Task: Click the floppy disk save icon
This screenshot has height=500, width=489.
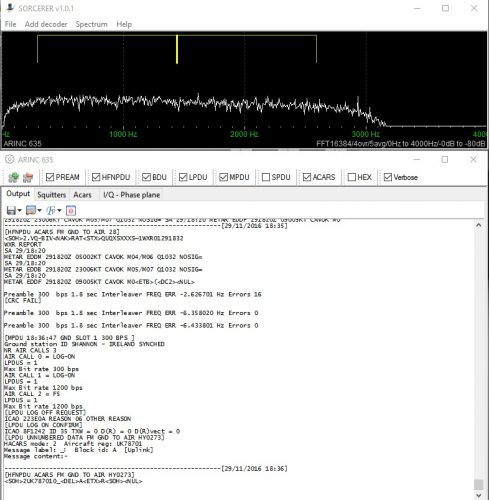Action: [11, 210]
